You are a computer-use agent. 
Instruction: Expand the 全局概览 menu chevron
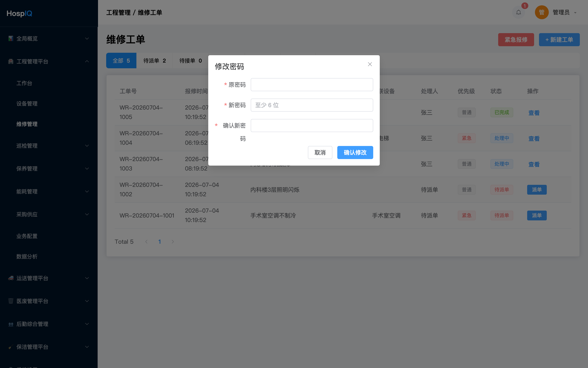click(x=87, y=38)
